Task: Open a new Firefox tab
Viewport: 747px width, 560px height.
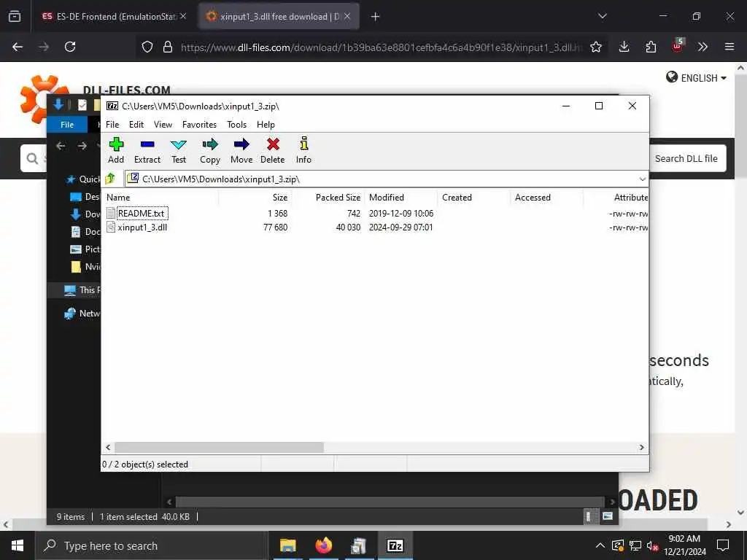Action: 376,16
